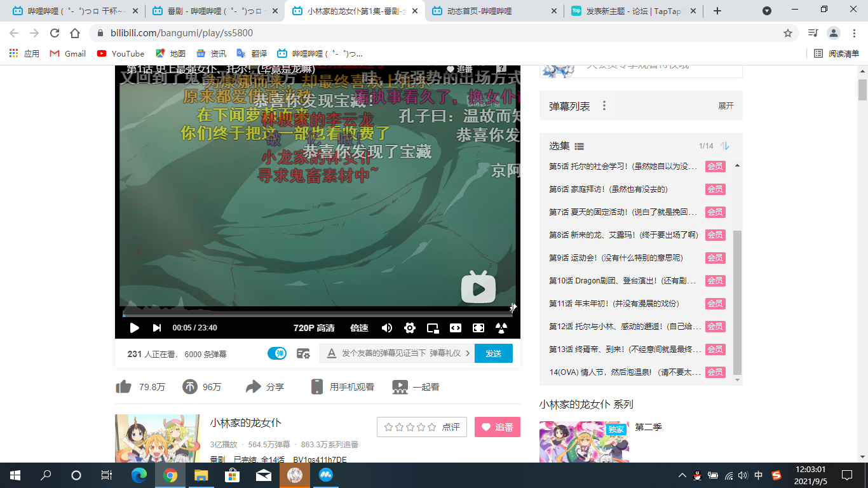Seek on the video progress bar

(x=317, y=314)
